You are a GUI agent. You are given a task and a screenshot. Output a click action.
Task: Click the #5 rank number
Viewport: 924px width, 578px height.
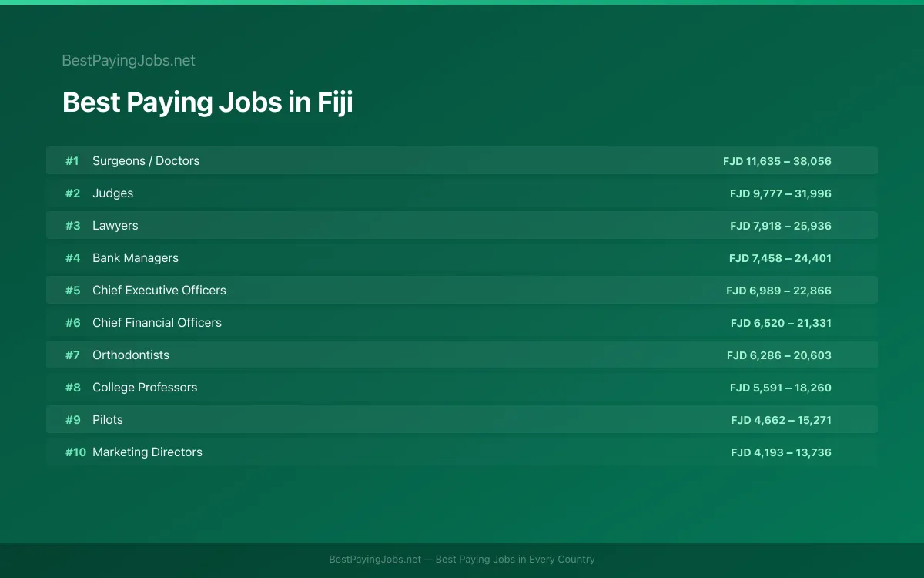tap(72, 291)
